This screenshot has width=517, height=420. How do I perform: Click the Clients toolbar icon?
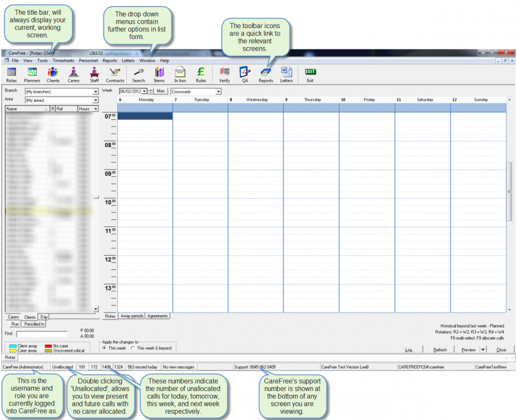coord(53,74)
